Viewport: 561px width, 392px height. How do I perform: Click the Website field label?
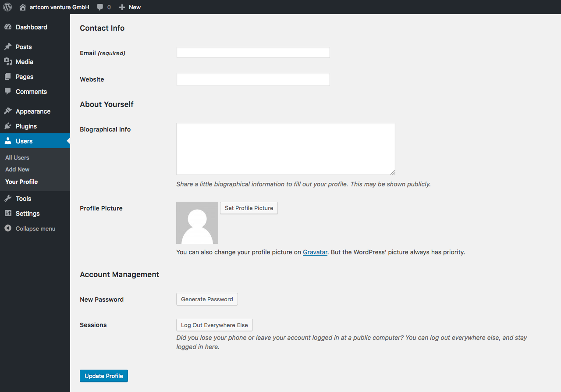click(92, 79)
